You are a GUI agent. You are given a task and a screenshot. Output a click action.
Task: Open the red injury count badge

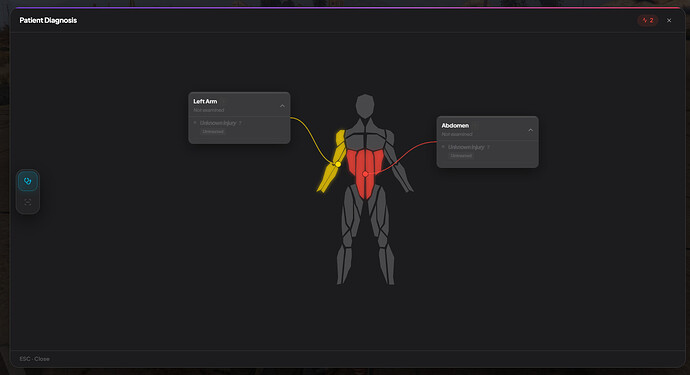pos(648,20)
